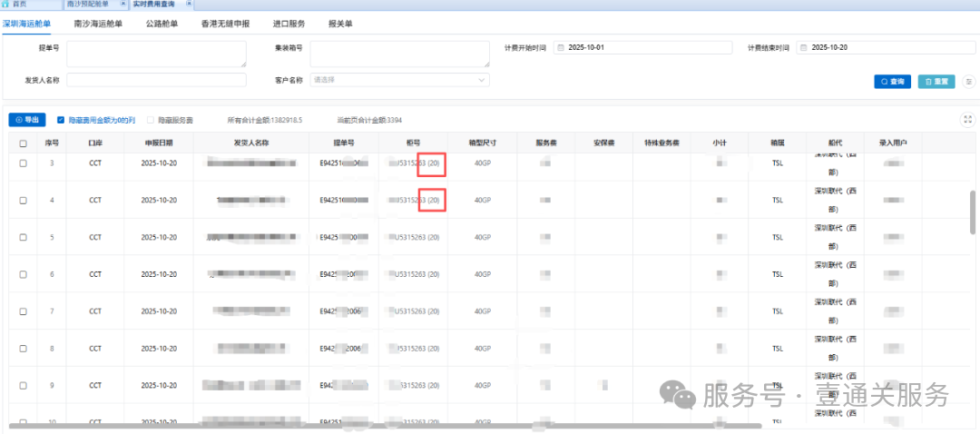Screen dimensions: 980x434
Task: Click the 提单号 text area
Action: pyautogui.click(x=156, y=54)
